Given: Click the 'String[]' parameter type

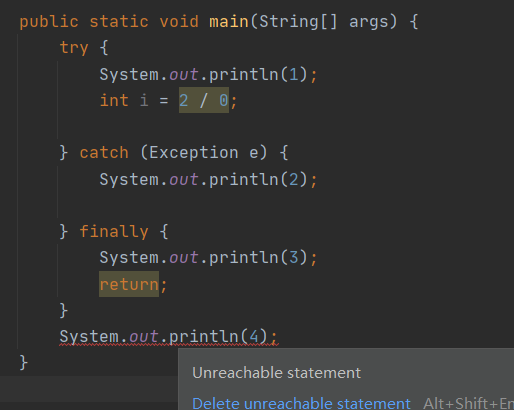Looking at the screenshot, I should pyautogui.click(x=298, y=22).
